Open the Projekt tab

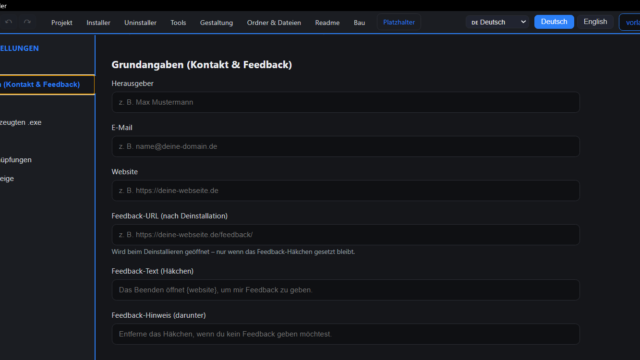point(62,22)
